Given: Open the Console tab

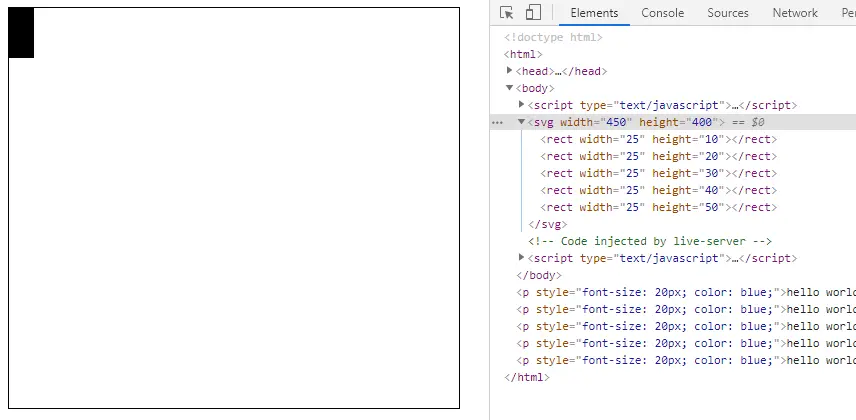Looking at the screenshot, I should click(x=662, y=13).
